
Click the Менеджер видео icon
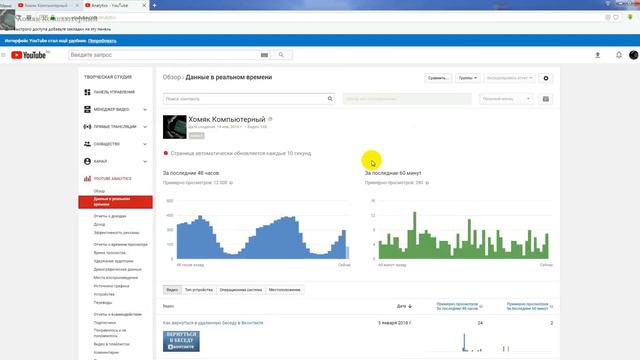87,109
